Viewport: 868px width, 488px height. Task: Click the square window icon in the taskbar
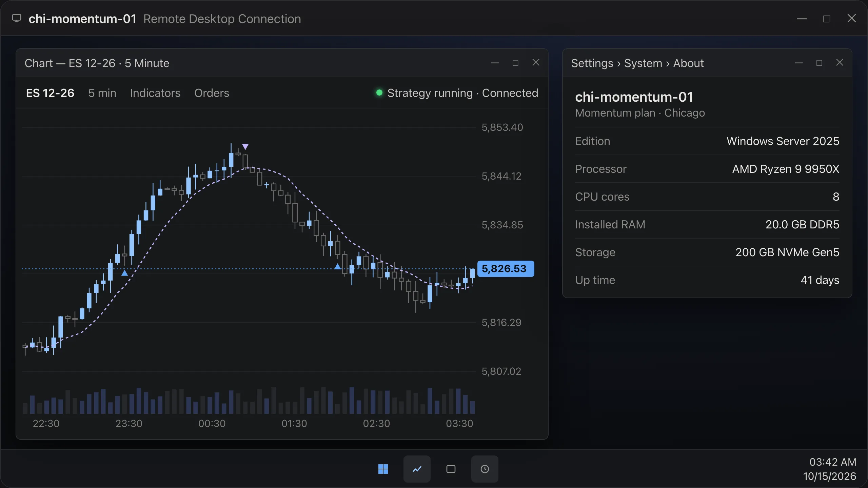coord(451,469)
